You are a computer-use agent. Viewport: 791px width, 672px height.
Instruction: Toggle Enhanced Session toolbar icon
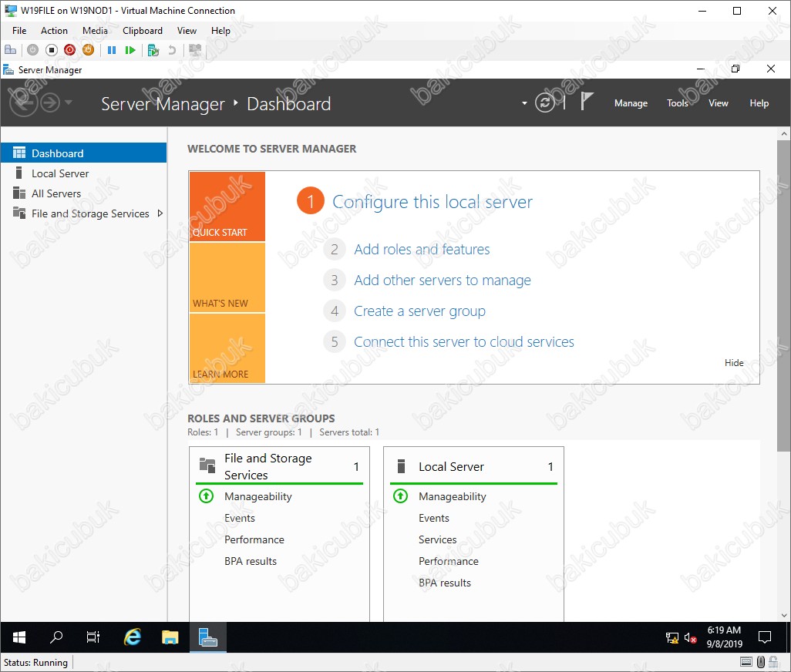pyautogui.click(x=195, y=50)
